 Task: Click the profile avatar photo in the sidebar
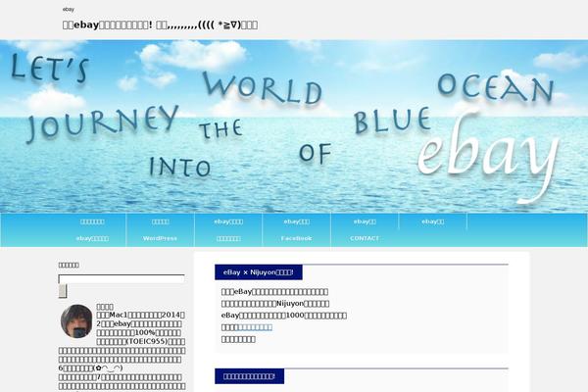coord(76,321)
